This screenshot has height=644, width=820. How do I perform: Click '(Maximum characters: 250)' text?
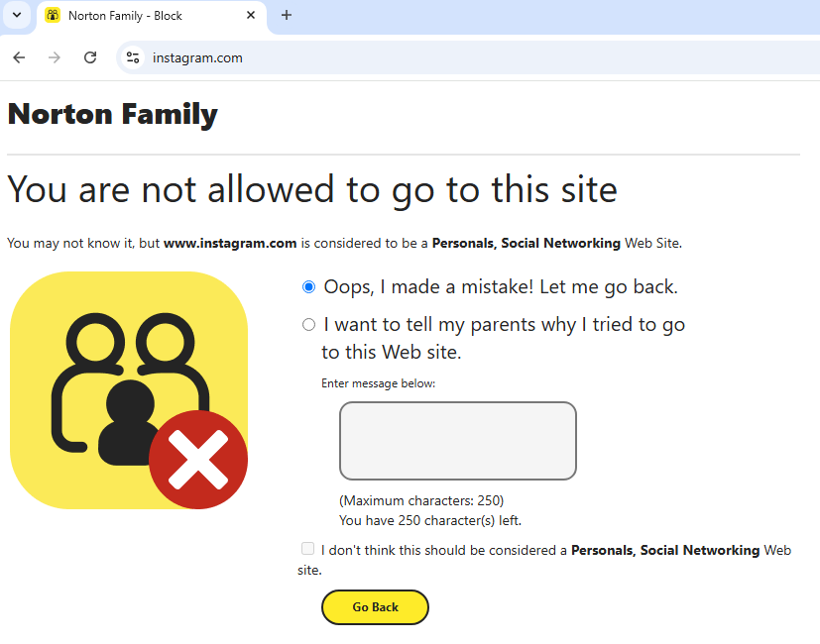[421, 500]
